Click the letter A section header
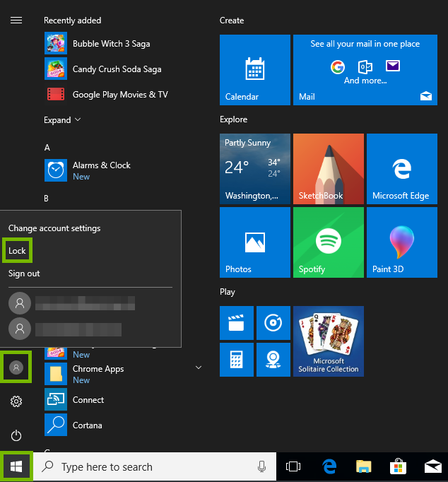 pyautogui.click(x=47, y=148)
